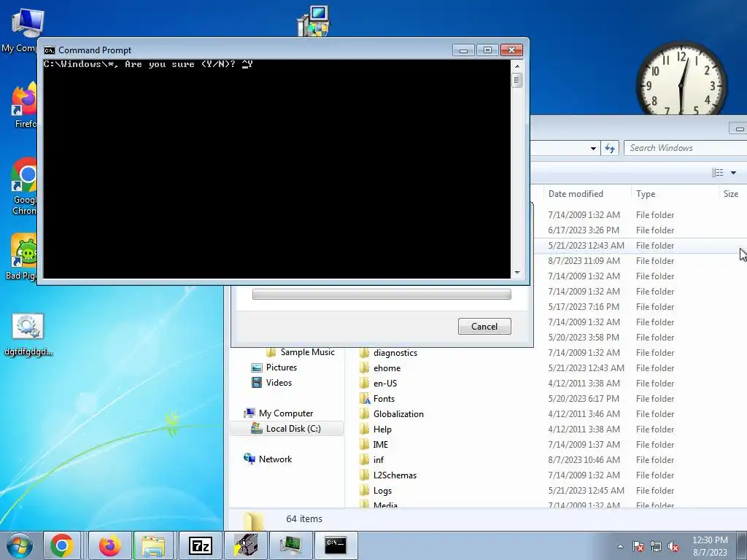Click the progress bar in the dialog
This screenshot has height=560, width=747.
coord(382,295)
